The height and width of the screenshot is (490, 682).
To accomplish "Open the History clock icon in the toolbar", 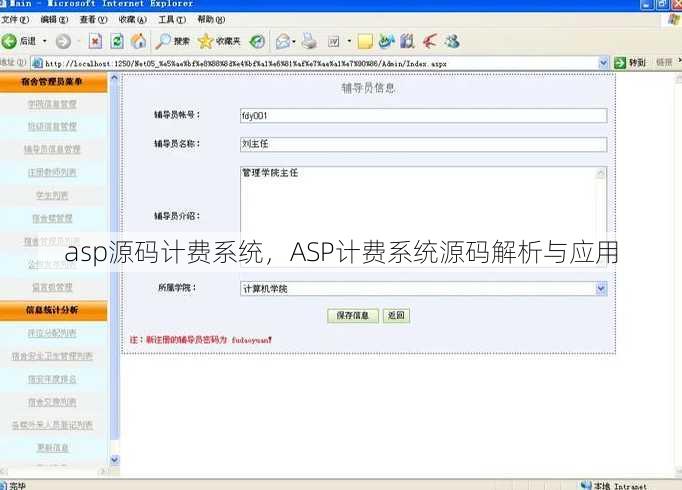I will (x=257, y=41).
